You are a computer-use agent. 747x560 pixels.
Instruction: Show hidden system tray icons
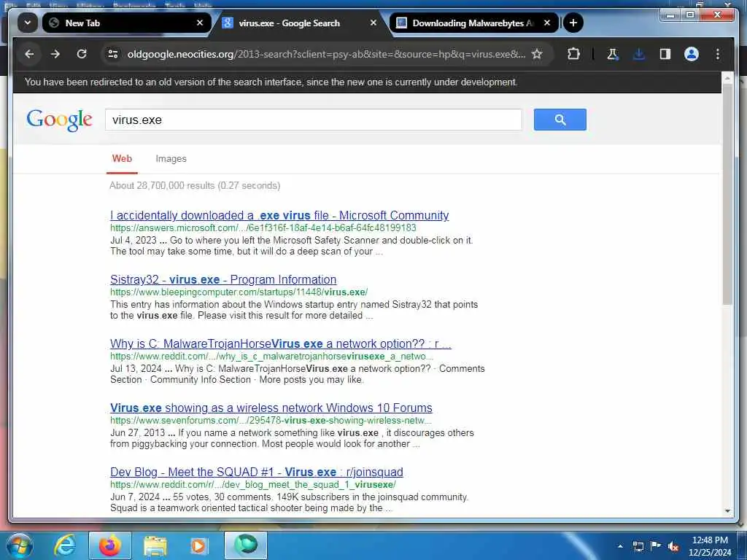pyautogui.click(x=620, y=546)
